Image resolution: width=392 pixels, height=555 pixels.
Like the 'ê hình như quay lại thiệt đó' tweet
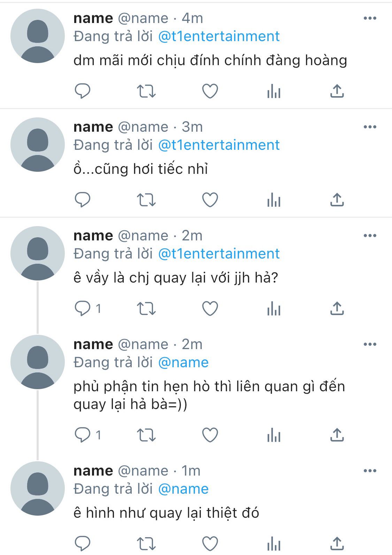click(x=210, y=544)
